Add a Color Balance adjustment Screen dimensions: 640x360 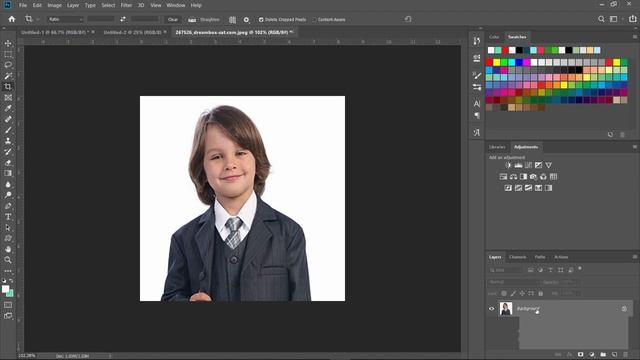tap(513, 177)
